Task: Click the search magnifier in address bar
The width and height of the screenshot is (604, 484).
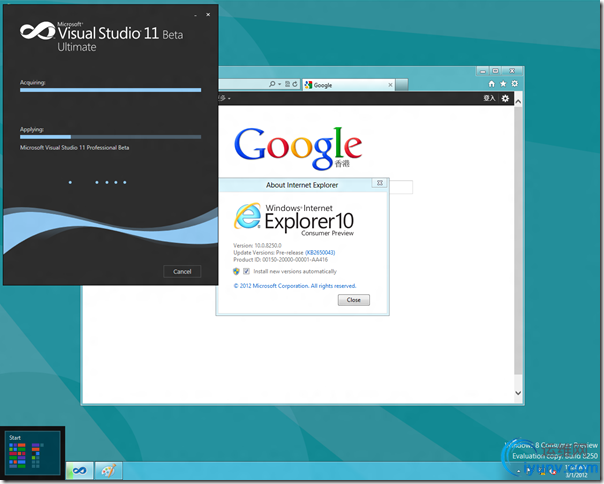Action: pos(272,84)
